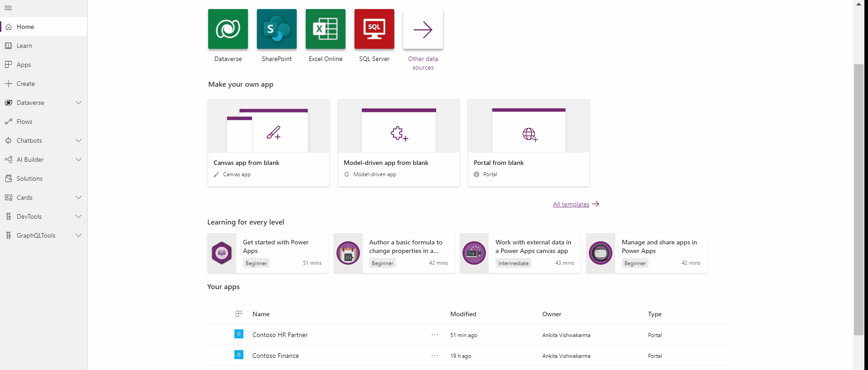Open the SharePoint data source tile

pos(276,29)
